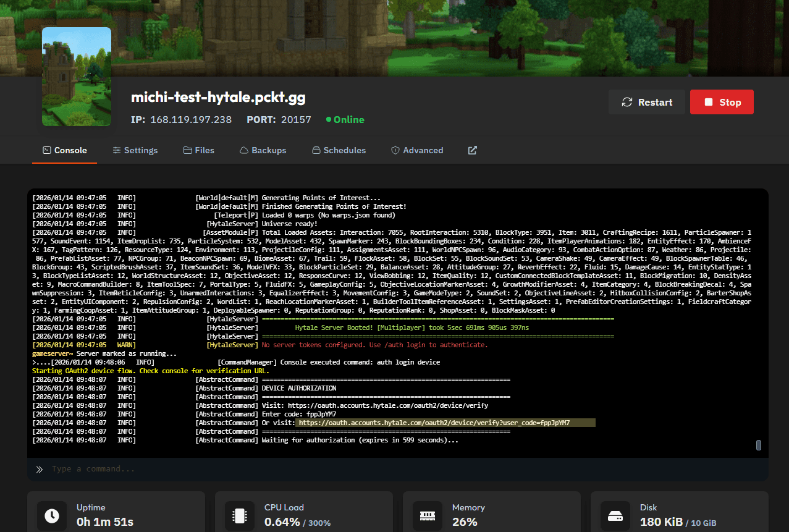Click the Memory card icon
The image size is (789, 532).
pos(427,515)
